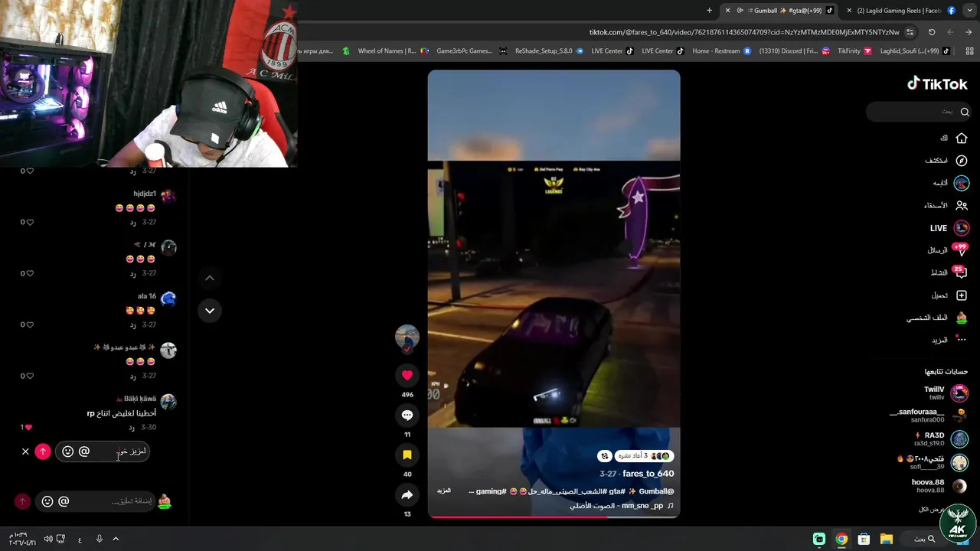Open a new browser tab with the plus
The height and width of the screenshot is (551, 980).
coord(709,11)
